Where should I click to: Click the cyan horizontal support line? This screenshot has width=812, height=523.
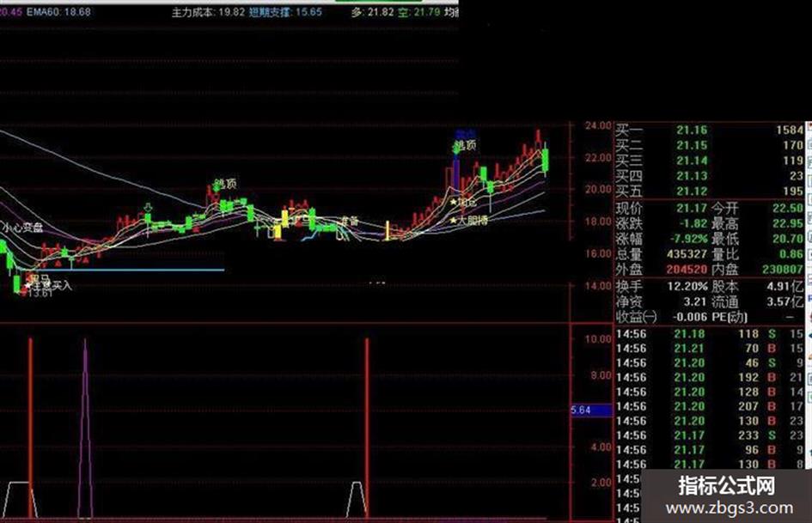tap(125, 270)
